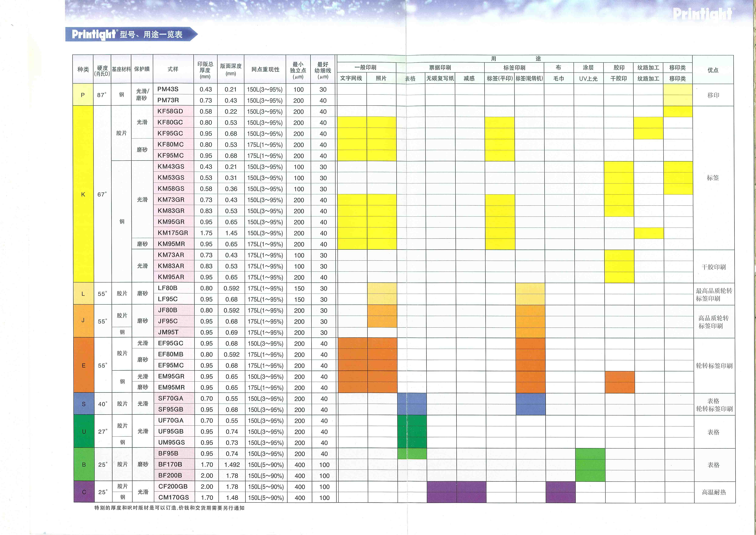The image size is (756, 535).
Task: Click the 型号、用途一览表 title text
Action: click(151, 34)
